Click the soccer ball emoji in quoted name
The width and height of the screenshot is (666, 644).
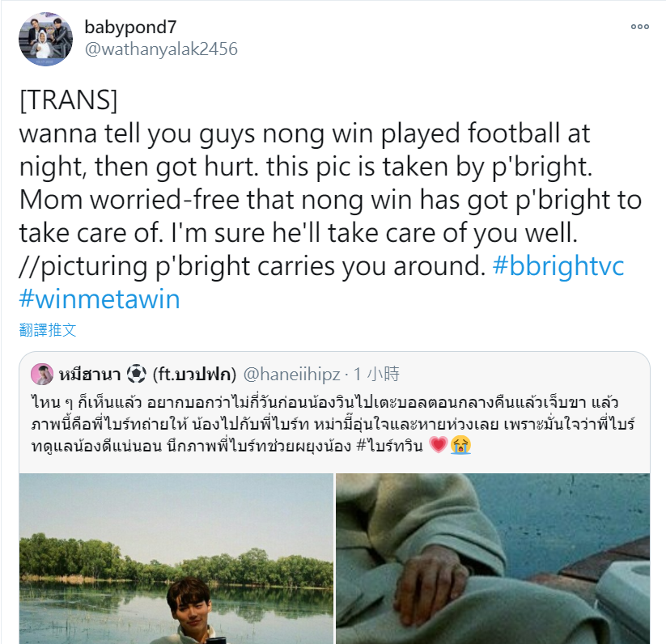[136, 374]
